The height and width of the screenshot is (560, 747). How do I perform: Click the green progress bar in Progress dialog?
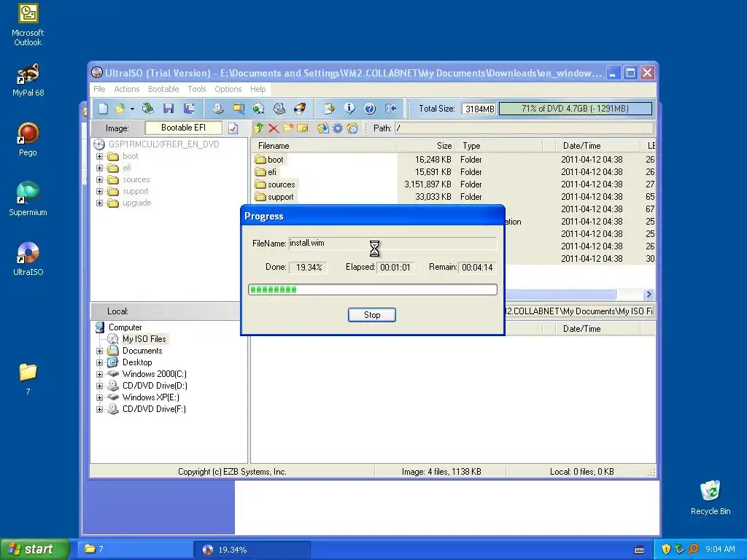(373, 289)
